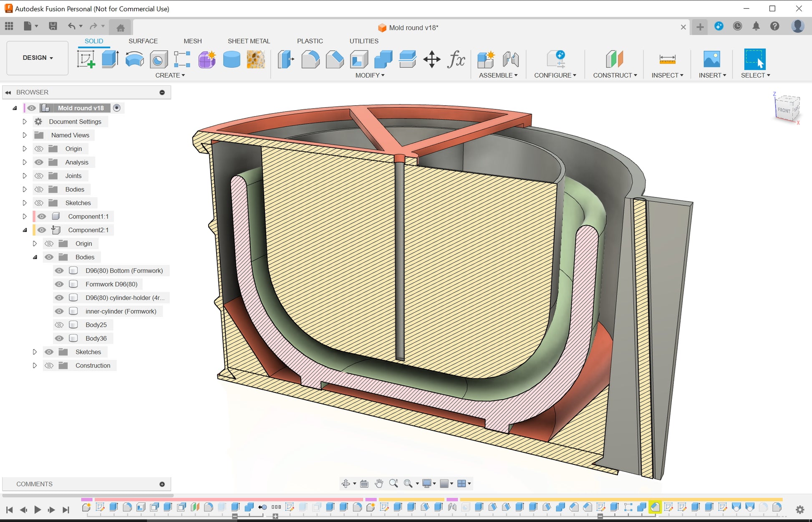Open the CONFIGURE menu

coord(555,75)
